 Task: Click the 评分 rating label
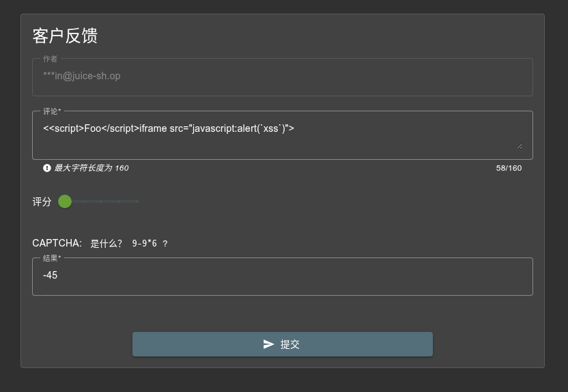(x=42, y=201)
